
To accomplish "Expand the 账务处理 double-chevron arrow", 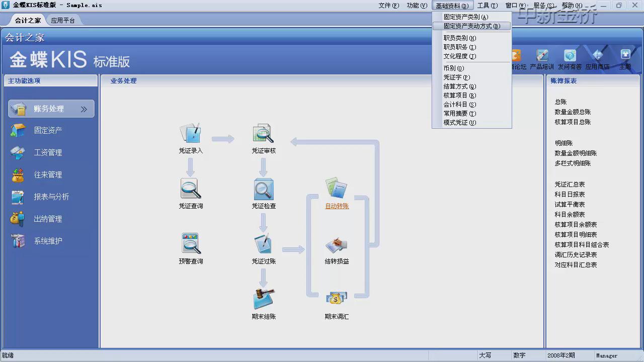I will click(x=84, y=109).
